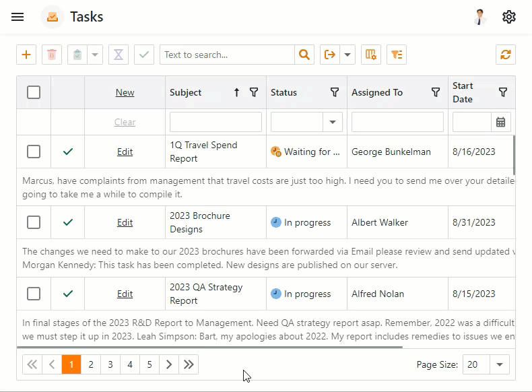Image resolution: width=532 pixels, height=392 pixels.
Task: Go to page 2
Action: [x=91, y=364]
